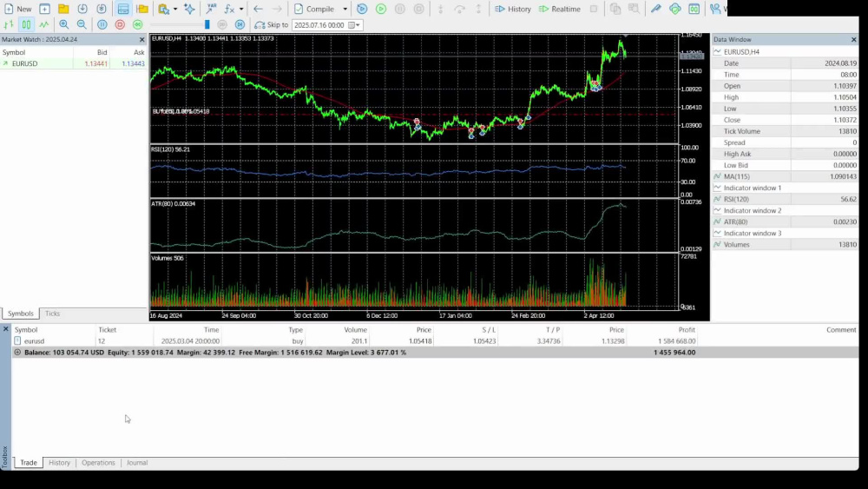Click EURUSD,H4 row in Data Window
868x489 pixels.
(x=785, y=52)
